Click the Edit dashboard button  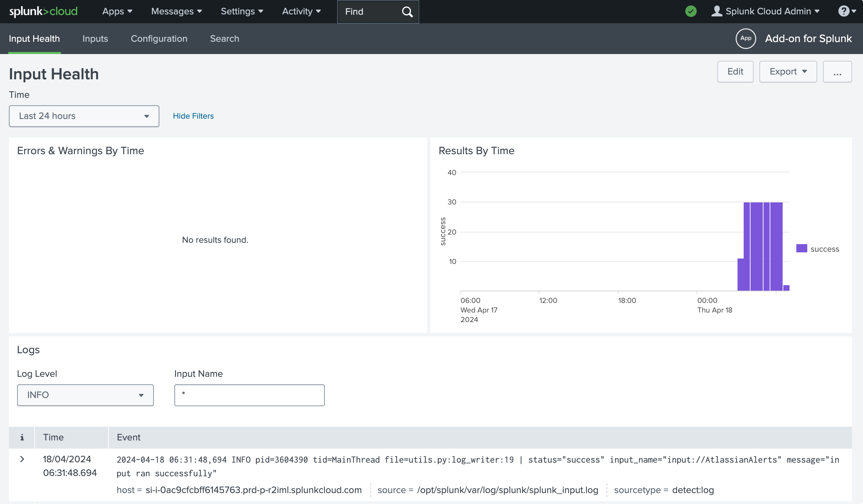click(735, 72)
